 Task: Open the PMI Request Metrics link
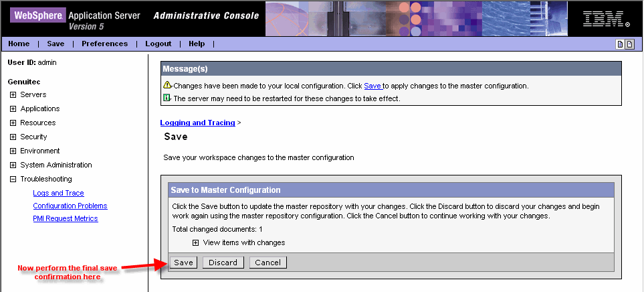[x=66, y=218]
